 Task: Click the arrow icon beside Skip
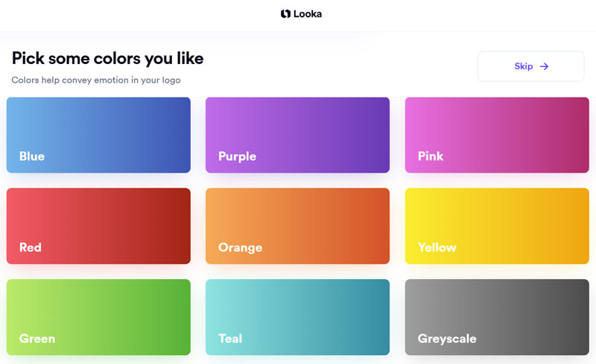pos(545,66)
